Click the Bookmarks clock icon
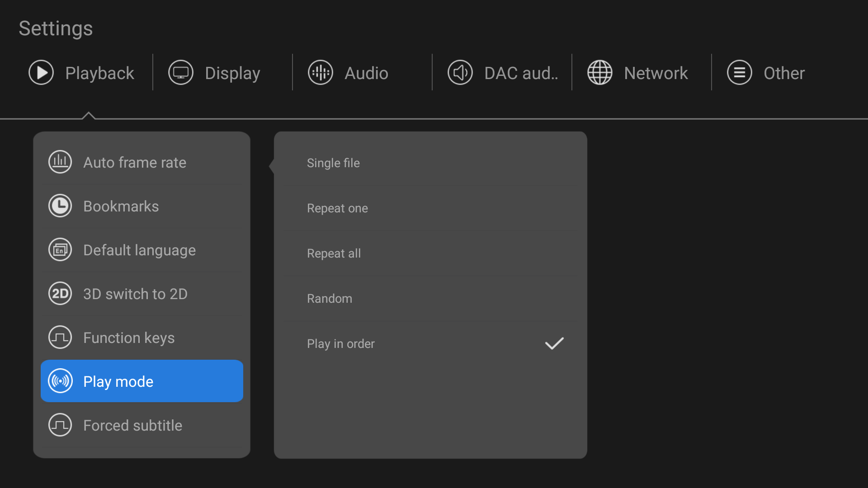 click(x=60, y=206)
